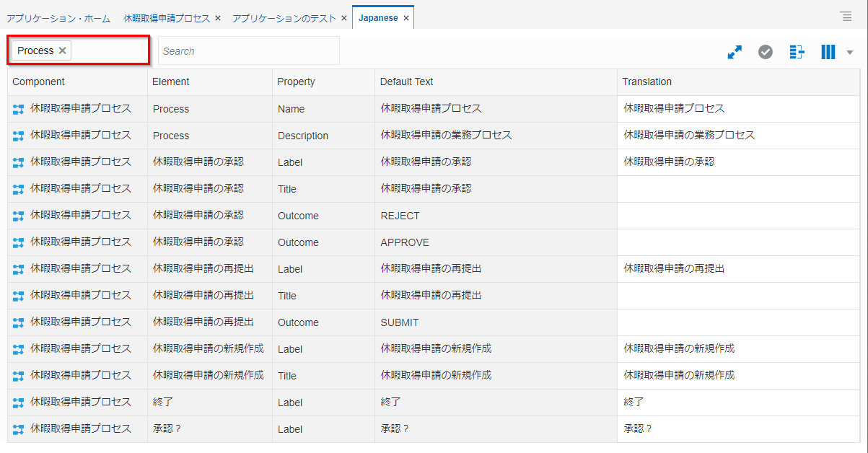This screenshot has height=453, width=868.
Task: Sort by Translation column header
Action: click(646, 82)
